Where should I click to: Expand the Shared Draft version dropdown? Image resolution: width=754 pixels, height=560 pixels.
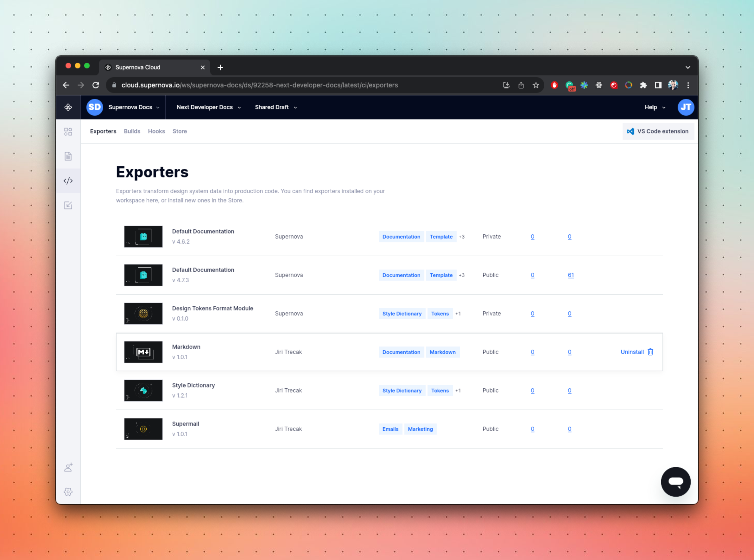tap(276, 107)
